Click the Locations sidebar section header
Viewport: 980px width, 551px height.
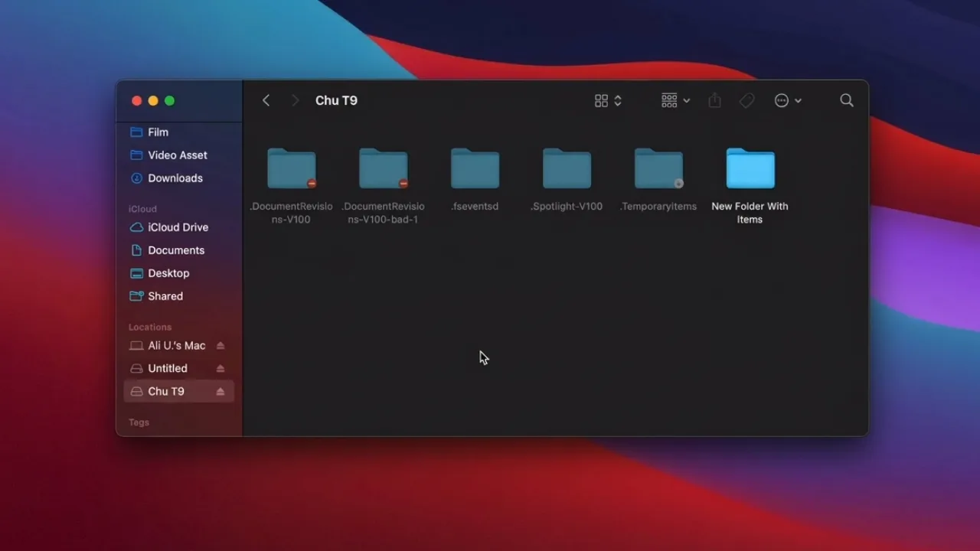tap(150, 327)
